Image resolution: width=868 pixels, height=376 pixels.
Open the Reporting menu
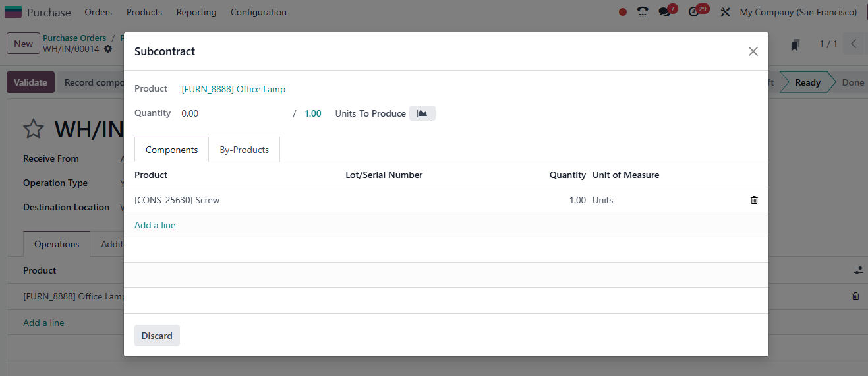tap(196, 12)
